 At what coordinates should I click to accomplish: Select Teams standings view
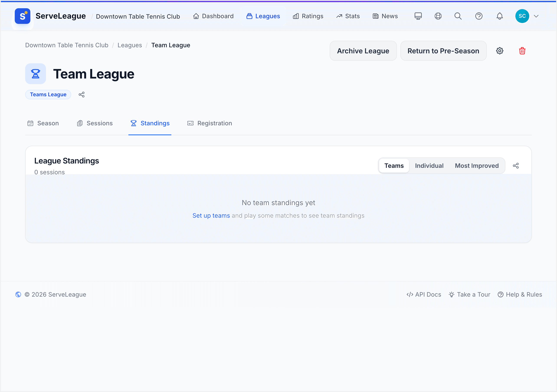394,166
